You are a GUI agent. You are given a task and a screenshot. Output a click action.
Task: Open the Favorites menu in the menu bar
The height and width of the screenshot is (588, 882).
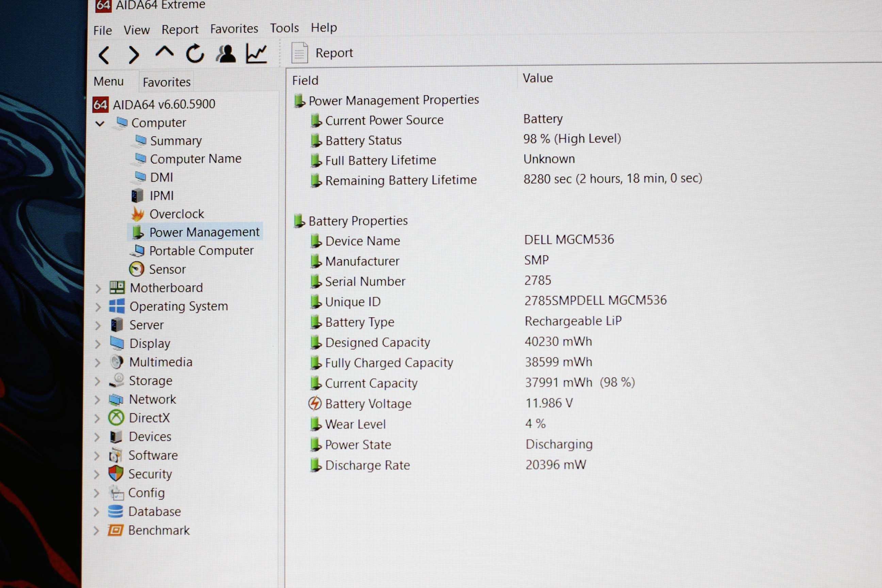(234, 29)
